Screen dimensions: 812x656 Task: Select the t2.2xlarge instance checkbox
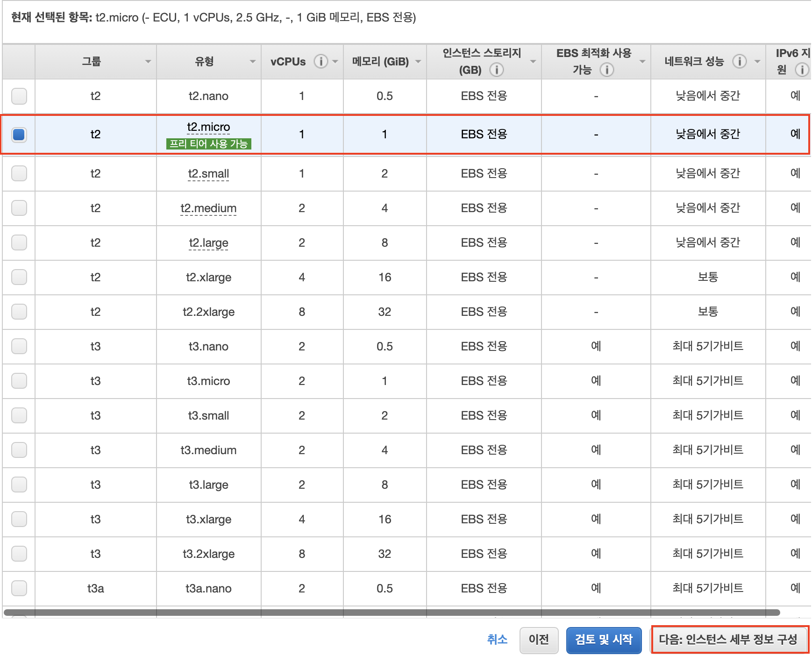point(19,312)
